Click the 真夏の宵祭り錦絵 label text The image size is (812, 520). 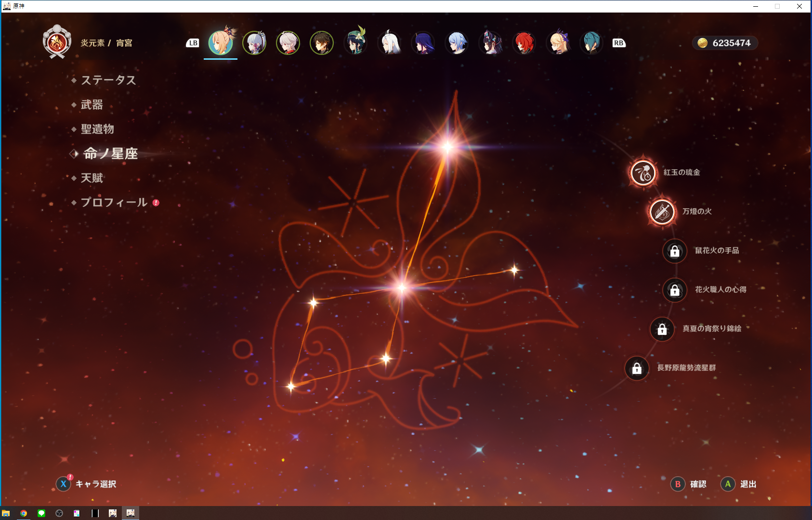click(x=712, y=329)
